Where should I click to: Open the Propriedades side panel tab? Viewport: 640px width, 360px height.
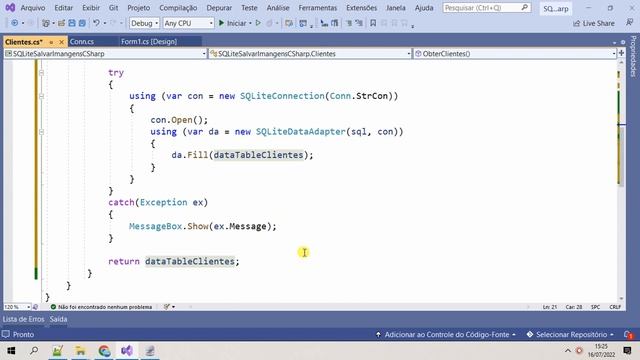(633, 56)
